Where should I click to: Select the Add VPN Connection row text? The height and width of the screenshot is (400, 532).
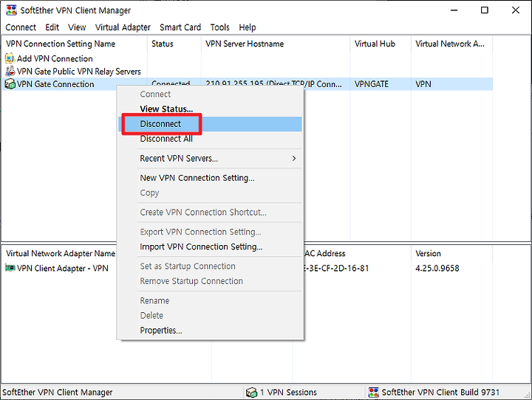[55, 58]
